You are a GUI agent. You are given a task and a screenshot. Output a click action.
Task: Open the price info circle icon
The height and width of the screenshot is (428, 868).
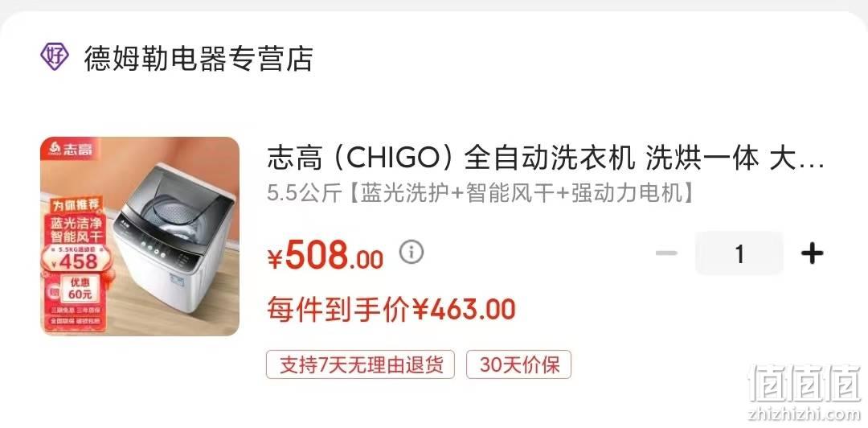411,253
